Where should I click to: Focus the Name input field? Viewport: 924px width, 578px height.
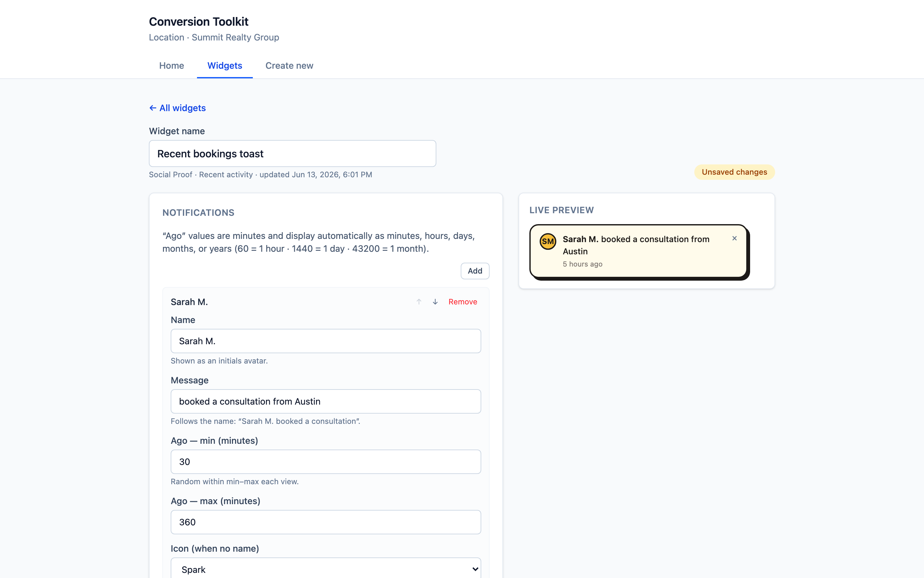pos(326,341)
